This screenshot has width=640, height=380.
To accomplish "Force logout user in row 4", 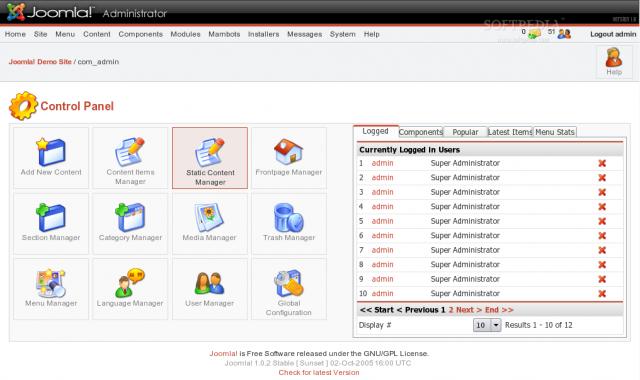I will (602, 207).
